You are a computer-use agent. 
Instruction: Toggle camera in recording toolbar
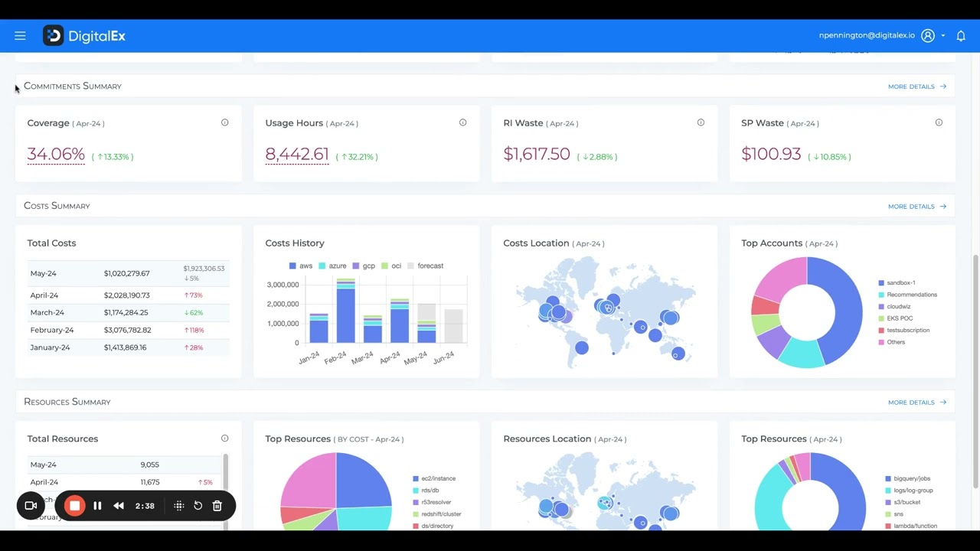[31, 506]
